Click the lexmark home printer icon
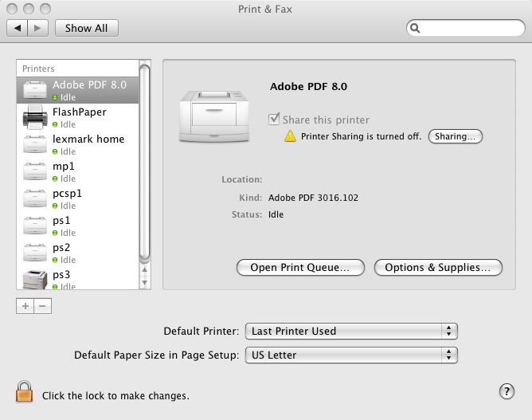The image size is (532, 420). (x=34, y=144)
